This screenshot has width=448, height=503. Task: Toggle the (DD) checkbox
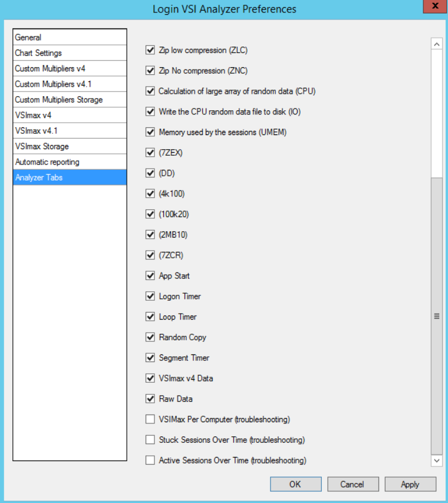point(150,173)
